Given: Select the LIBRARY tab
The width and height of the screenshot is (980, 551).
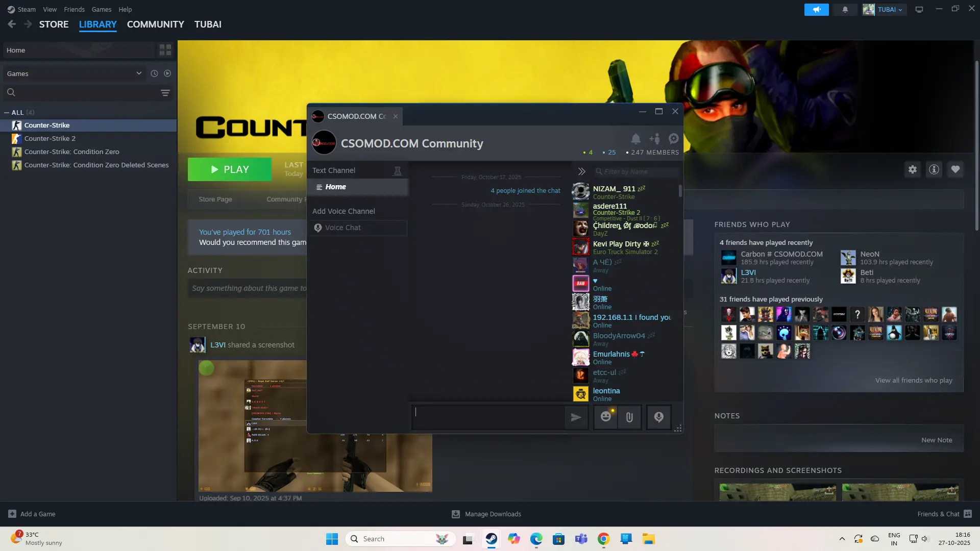Looking at the screenshot, I should point(98,24).
